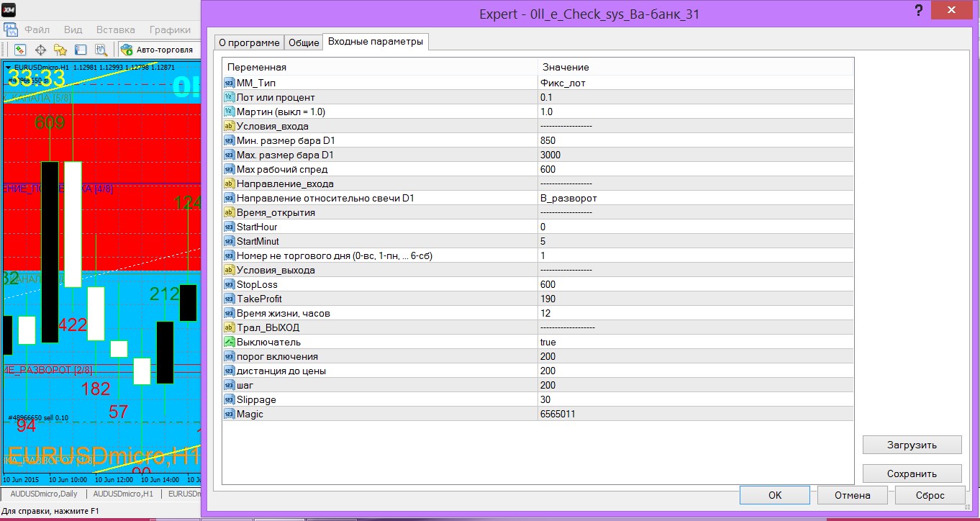Edit the Мартин value 1.0
980x521 pixels.
[x=696, y=112]
